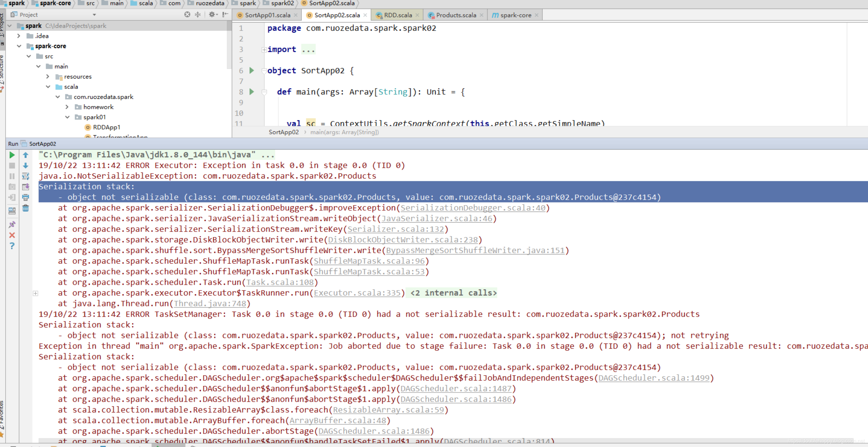Click the Dump Threads camera icon

point(12,187)
